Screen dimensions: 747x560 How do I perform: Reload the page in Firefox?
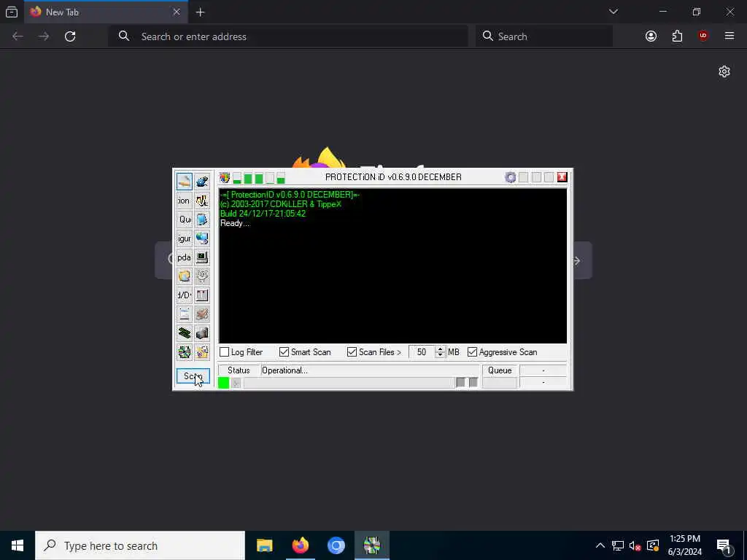pos(70,36)
